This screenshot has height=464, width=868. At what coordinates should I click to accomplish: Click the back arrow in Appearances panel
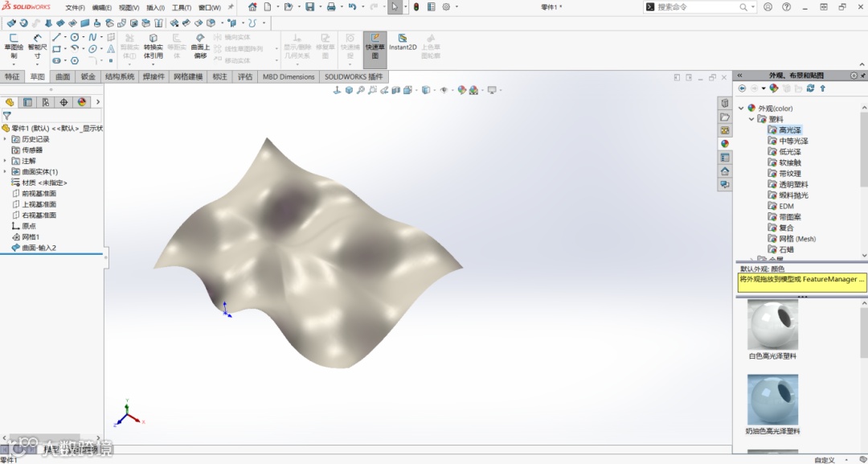[x=743, y=88]
